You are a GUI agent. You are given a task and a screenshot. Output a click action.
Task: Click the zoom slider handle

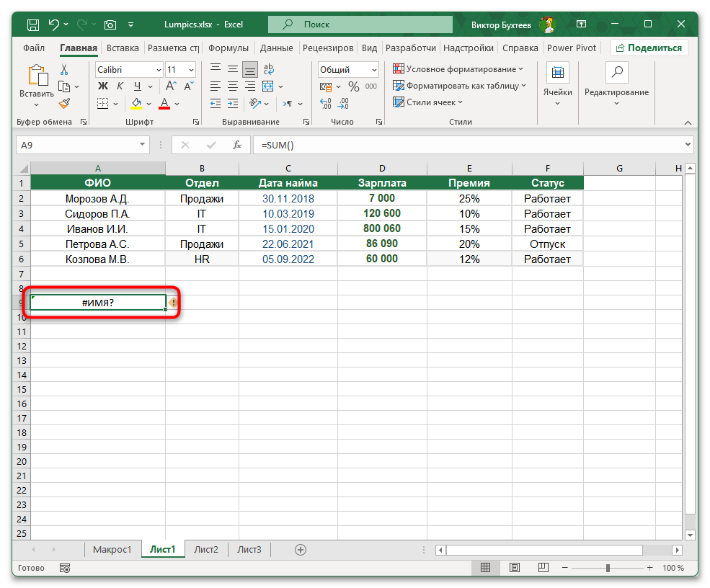[x=608, y=568]
